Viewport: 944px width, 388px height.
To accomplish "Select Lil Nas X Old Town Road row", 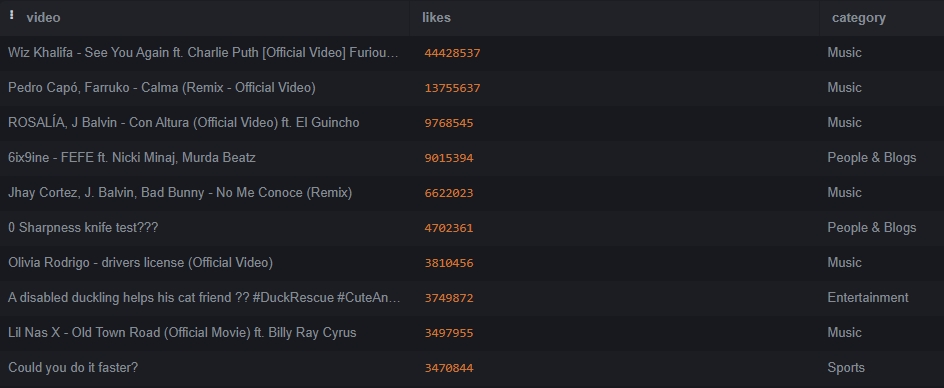I will point(472,333).
